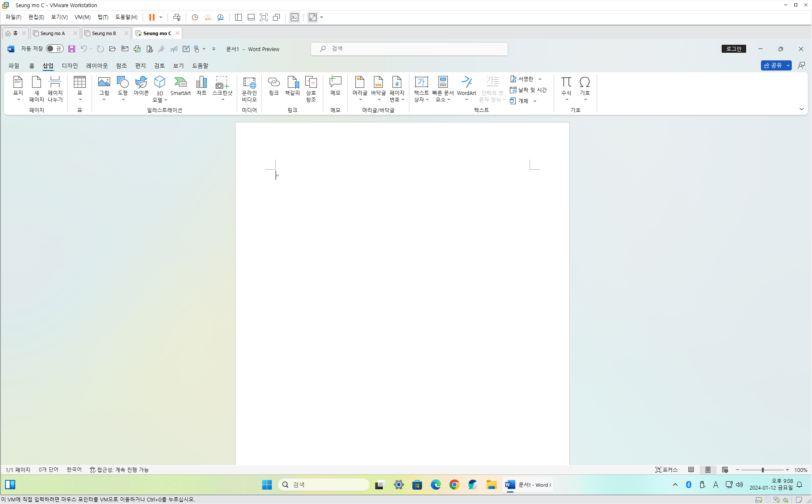
Task: Insert a SmartArt graphic
Action: point(180,86)
